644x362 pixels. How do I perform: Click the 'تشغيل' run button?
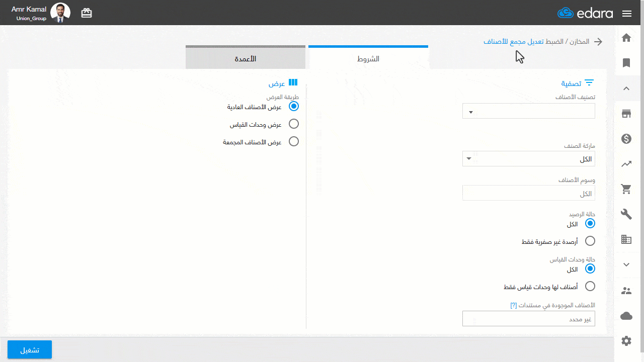[30, 350]
